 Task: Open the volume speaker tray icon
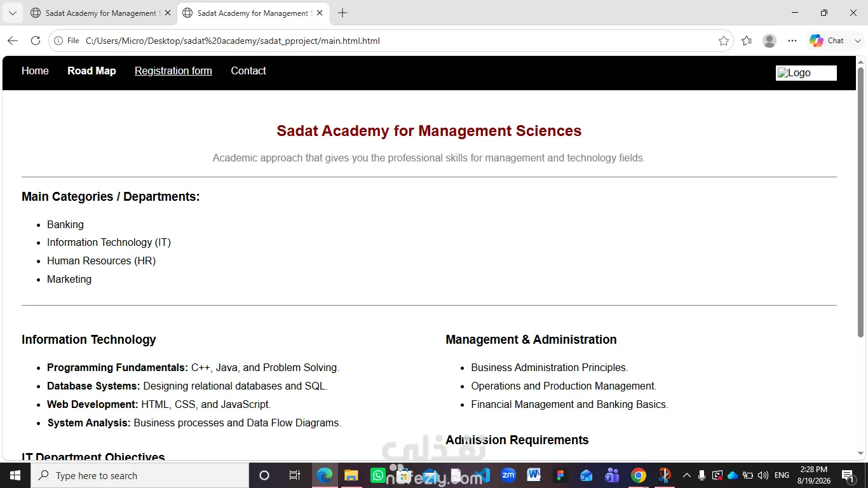(x=763, y=475)
